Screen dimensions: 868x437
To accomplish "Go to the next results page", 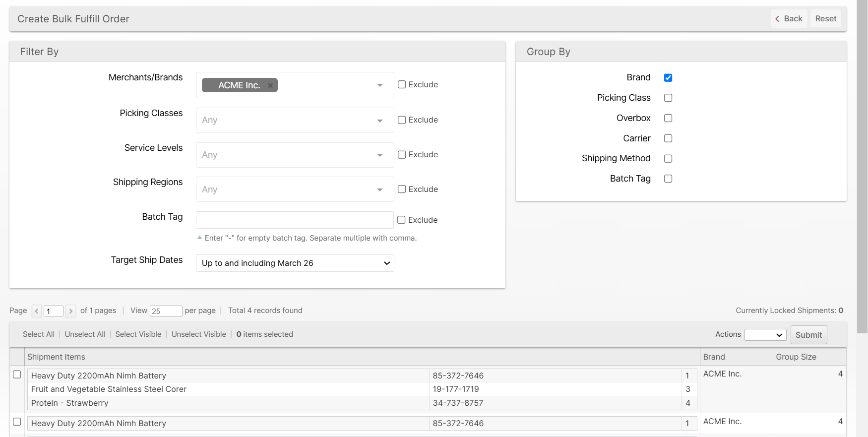I will point(70,311).
